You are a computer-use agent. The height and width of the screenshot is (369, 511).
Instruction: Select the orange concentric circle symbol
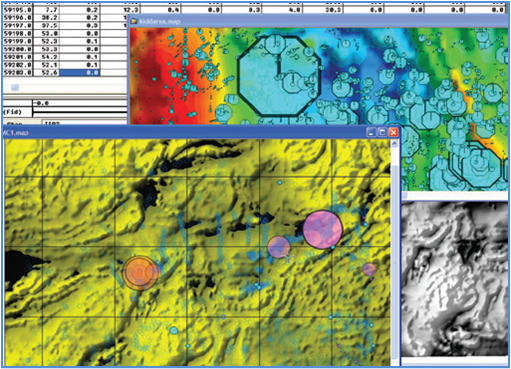pyautogui.click(x=141, y=272)
